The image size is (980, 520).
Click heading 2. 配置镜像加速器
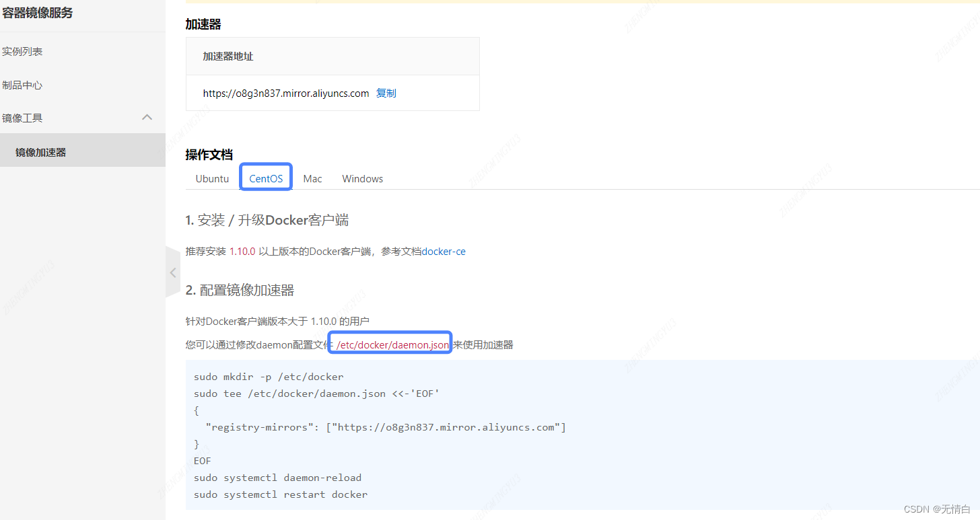click(240, 290)
